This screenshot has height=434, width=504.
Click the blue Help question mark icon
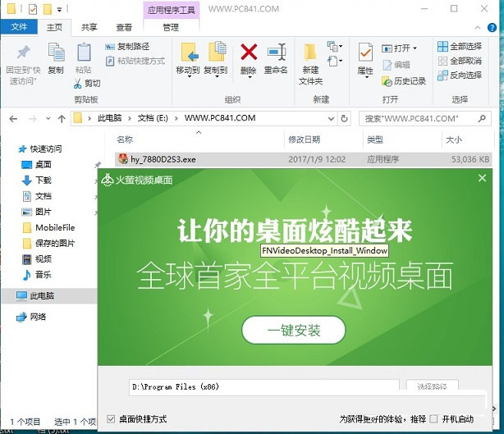coord(493,28)
